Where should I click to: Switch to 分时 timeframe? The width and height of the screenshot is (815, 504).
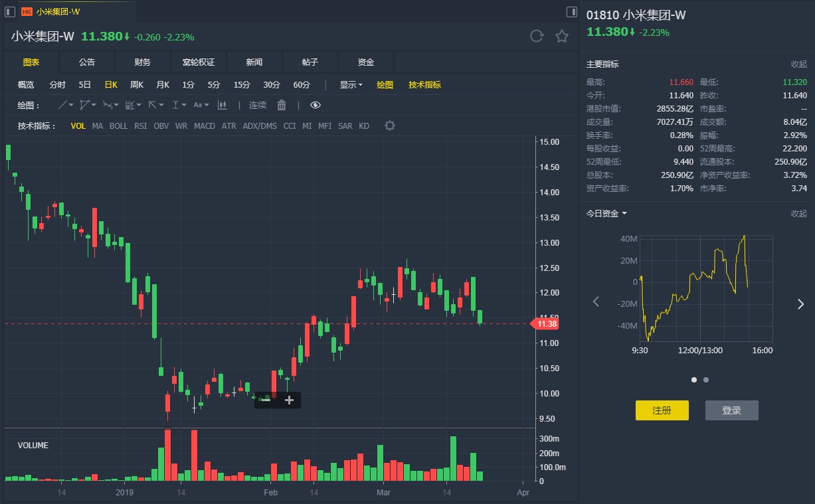(57, 84)
